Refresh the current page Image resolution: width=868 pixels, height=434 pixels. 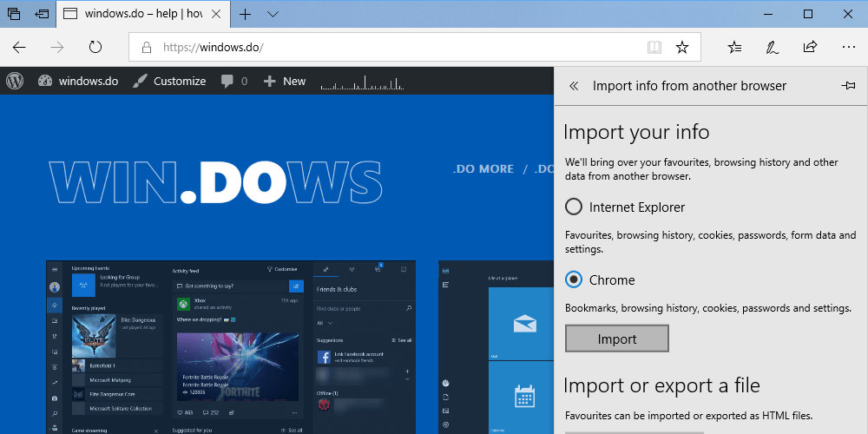click(x=95, y=47)
